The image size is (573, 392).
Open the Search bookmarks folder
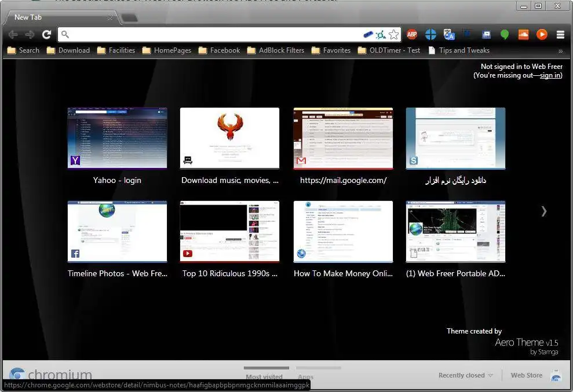23,50
